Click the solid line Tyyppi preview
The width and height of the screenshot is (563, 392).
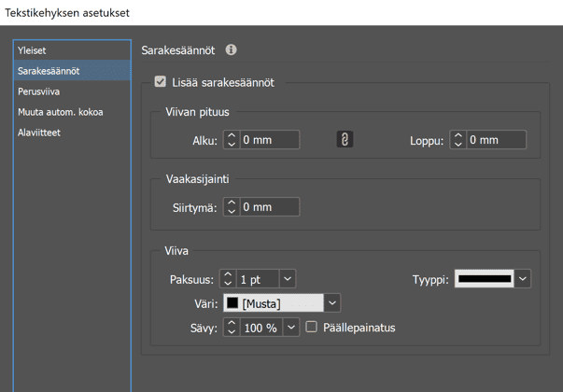click(485, 278)
